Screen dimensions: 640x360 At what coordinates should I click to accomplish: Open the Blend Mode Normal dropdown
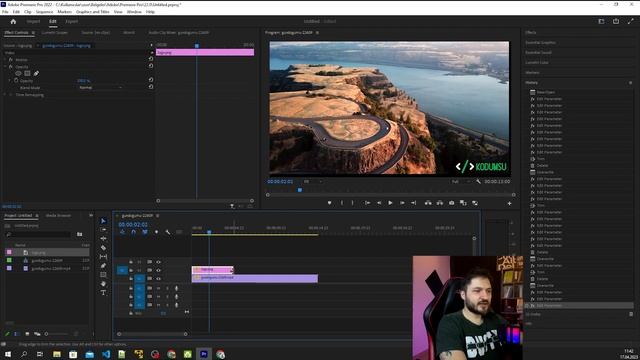pos(100,87)
